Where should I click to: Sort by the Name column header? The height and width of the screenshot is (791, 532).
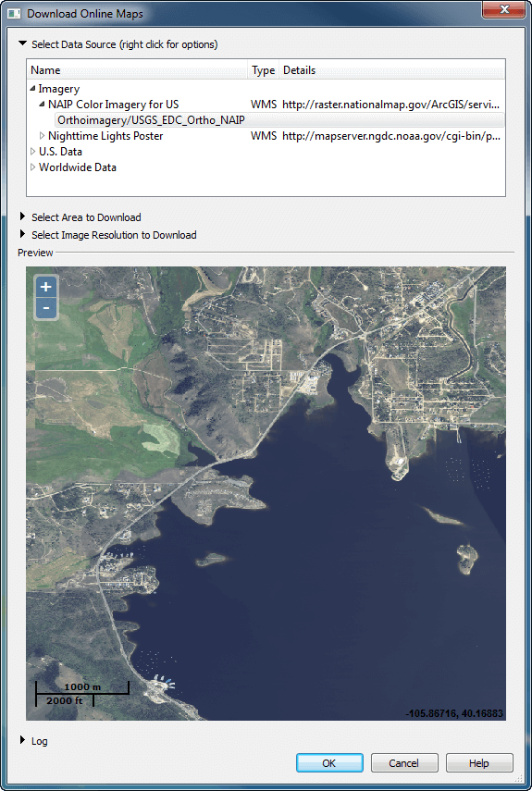137,70
